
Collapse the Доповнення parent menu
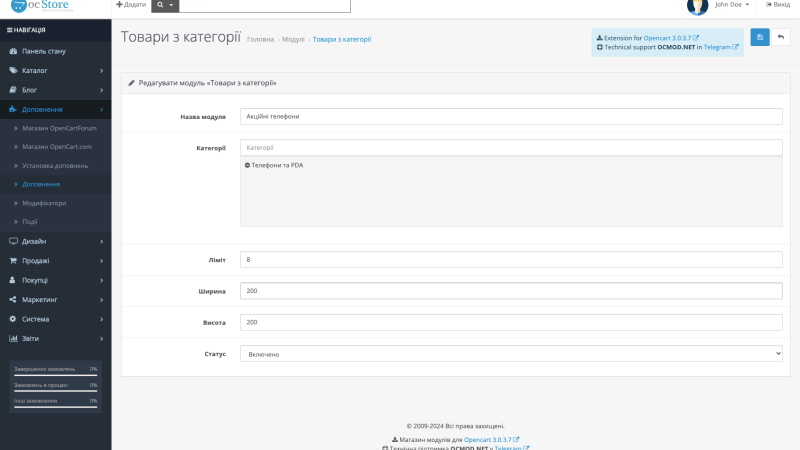click(56, 109)
